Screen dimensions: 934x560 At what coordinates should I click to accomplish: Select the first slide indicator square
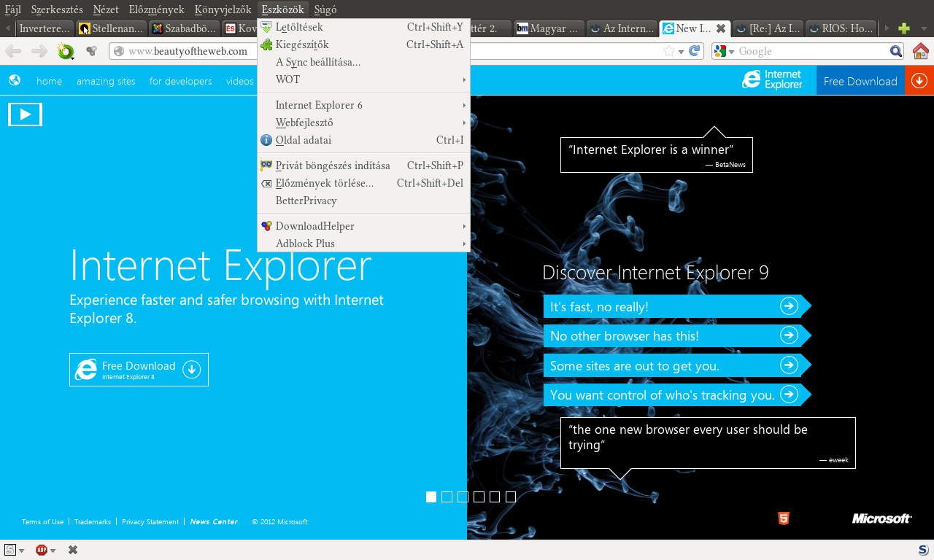[431, 497]
